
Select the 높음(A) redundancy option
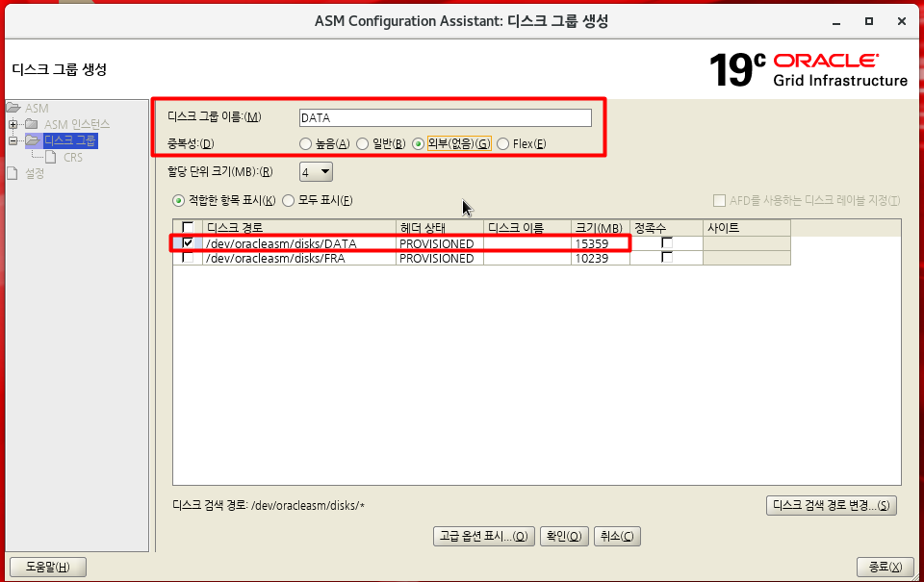coord(305,143)
